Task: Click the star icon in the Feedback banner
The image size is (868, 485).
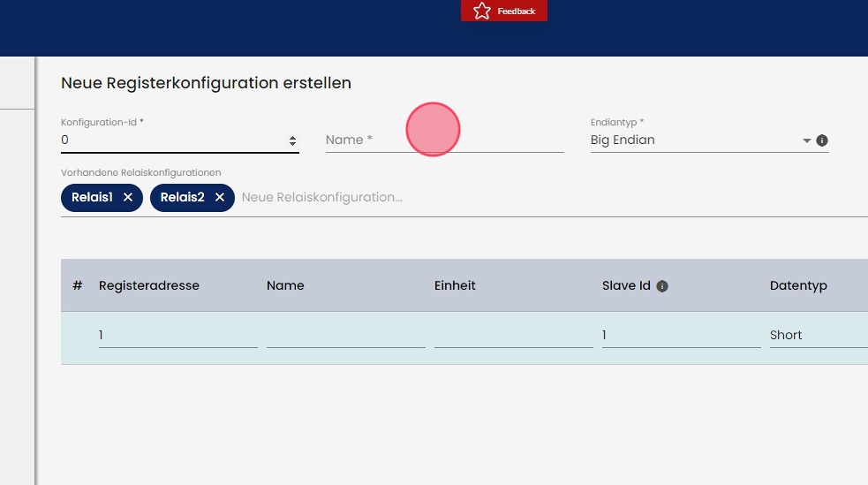Action: point(481,11)
